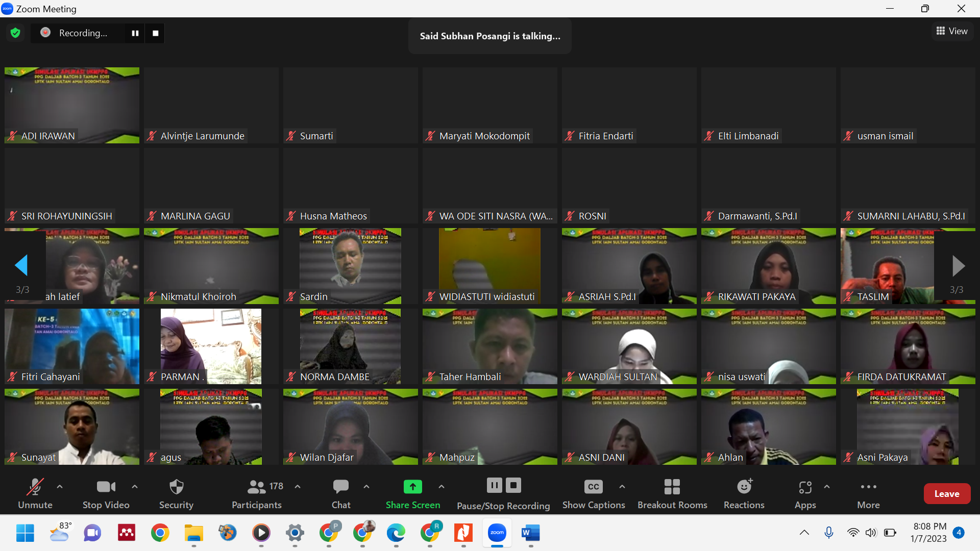
Task: Open Microsoft Word from the taskbar
Action: click(x=530, y=533)
